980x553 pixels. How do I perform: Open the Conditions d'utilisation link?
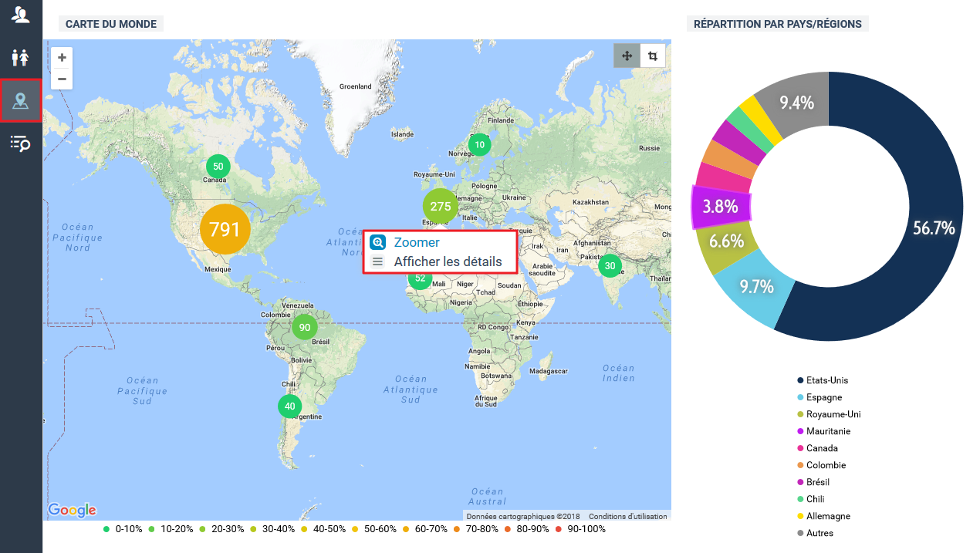coord(629,517)
